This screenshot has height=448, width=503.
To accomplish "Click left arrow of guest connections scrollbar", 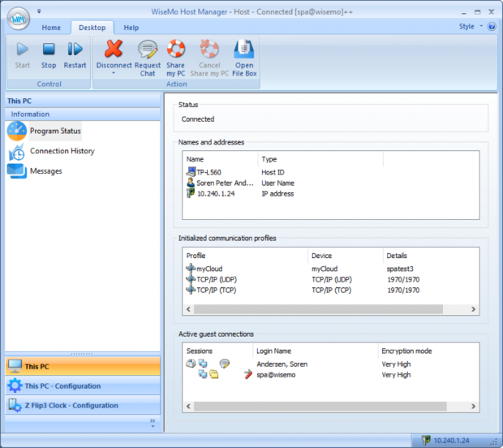I will point(188,407).
